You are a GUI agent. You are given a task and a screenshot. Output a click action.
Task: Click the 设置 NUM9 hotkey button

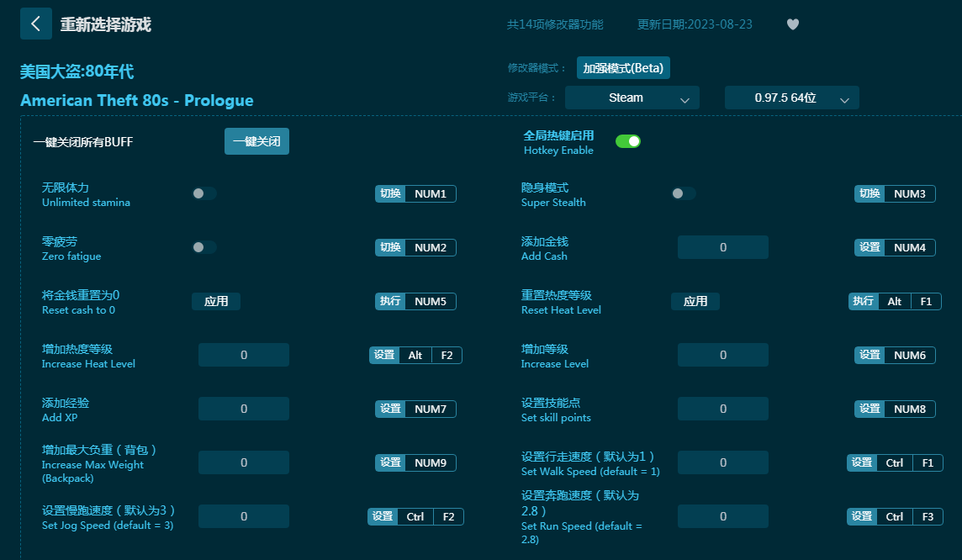pos(415,462)
